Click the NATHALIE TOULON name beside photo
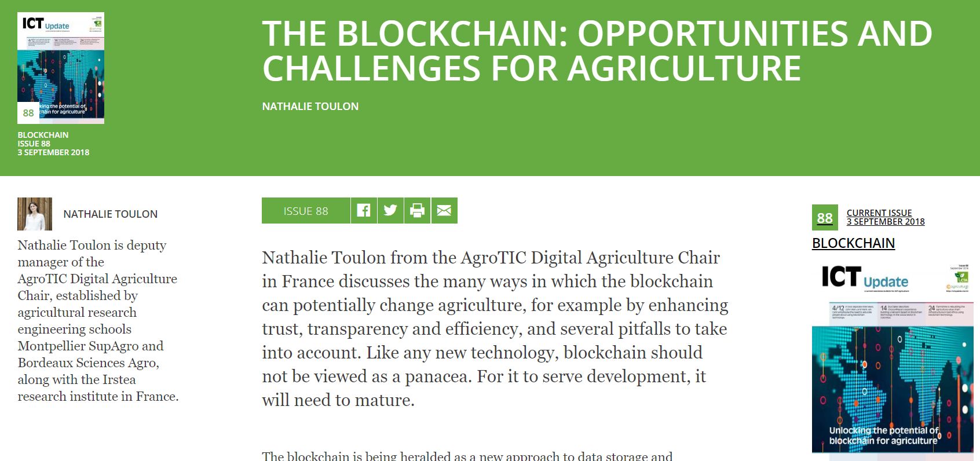This screenshot has width=980, height=461. point(110,214)
